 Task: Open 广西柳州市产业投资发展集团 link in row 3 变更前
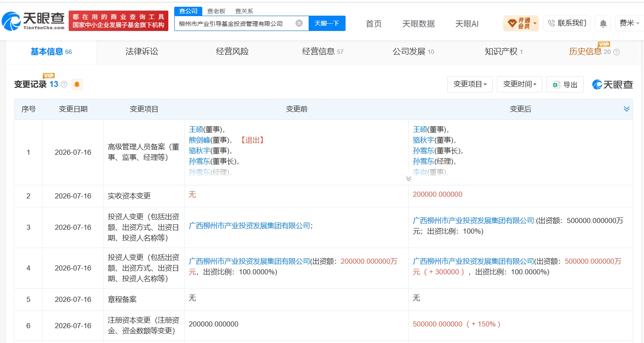coord(250,226)
